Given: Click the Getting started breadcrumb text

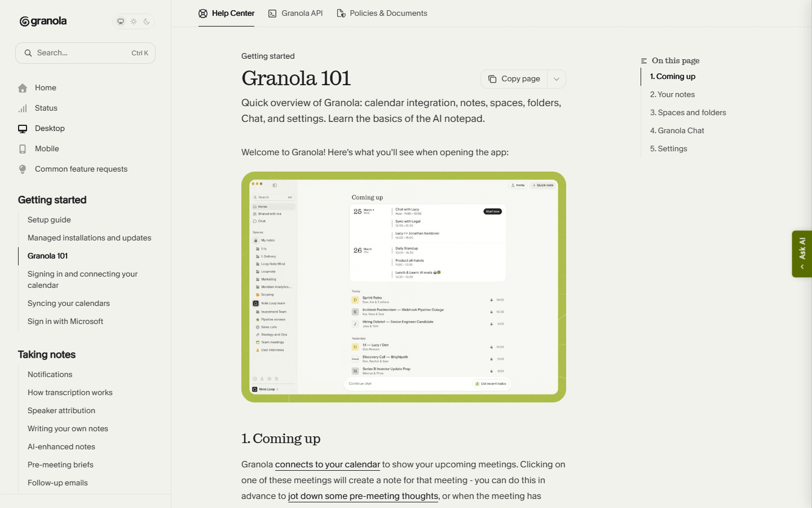Looking at the screenshot, I should click(268, 56).
